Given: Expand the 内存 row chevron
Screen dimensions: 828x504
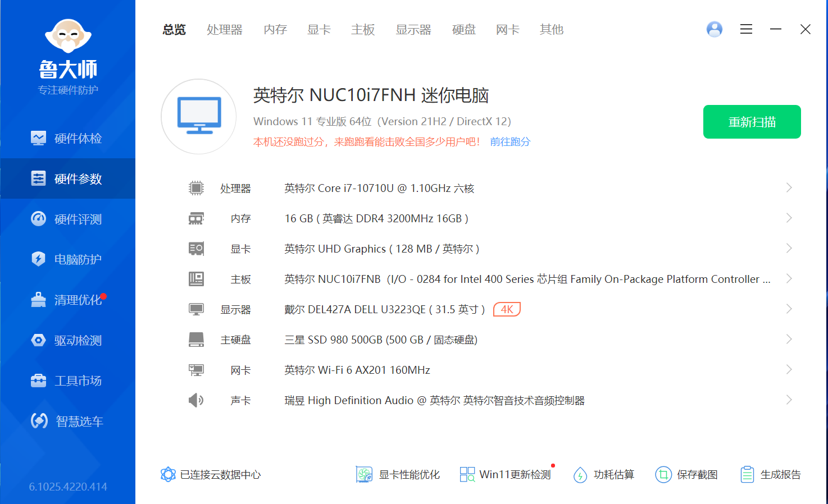Looking at the screenshot, I should tap(789, 218).
